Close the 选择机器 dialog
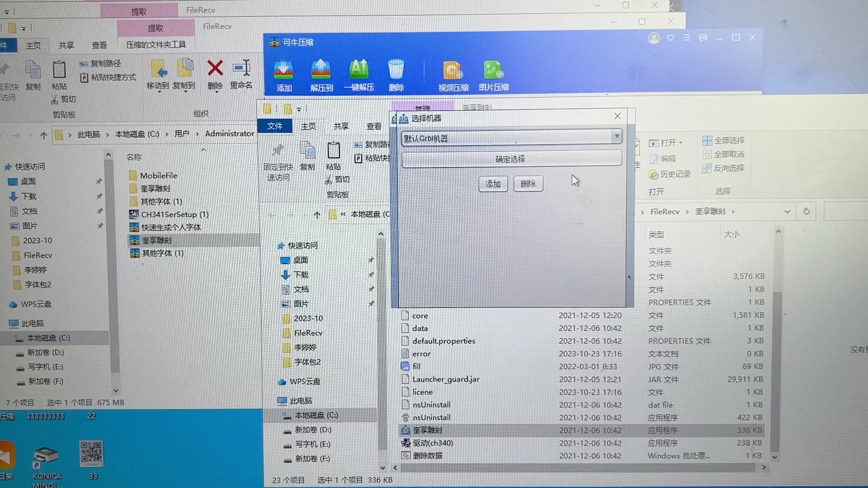The image size is (868, 488). (618, 116)
